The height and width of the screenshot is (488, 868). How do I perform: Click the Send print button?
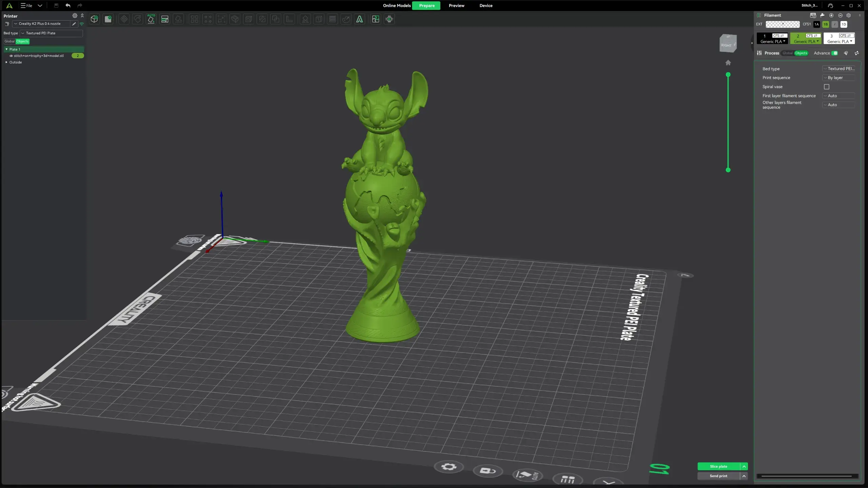718,476
